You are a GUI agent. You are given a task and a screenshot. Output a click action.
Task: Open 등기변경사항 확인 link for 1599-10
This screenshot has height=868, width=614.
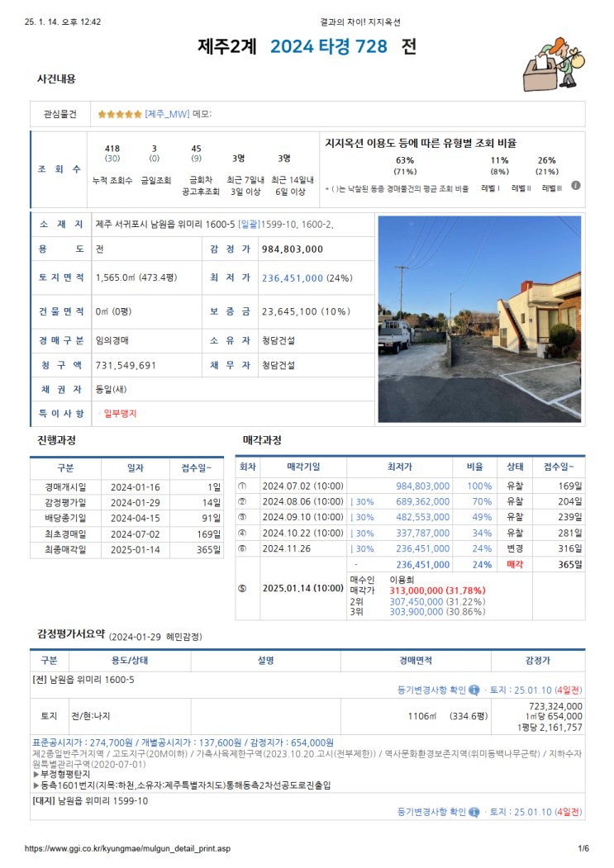[x=431, y=812]
